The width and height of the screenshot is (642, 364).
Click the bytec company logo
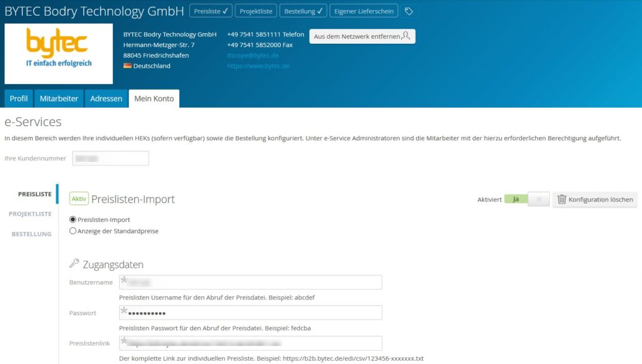[58, 54]
